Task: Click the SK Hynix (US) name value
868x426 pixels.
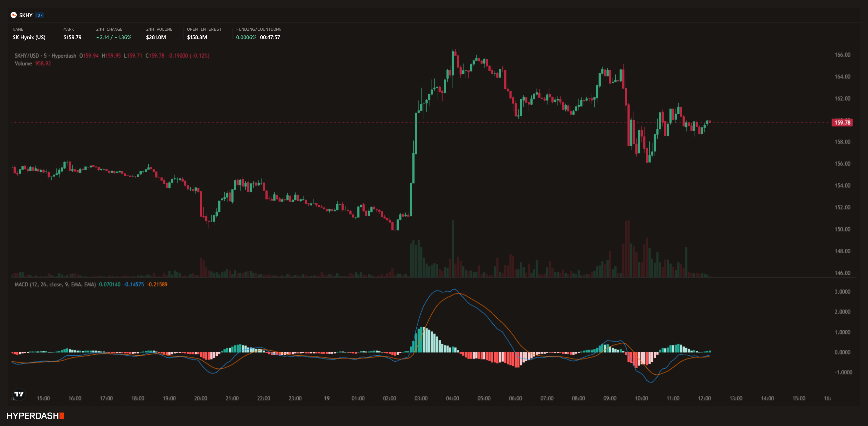Action: [x=29, y=37]
